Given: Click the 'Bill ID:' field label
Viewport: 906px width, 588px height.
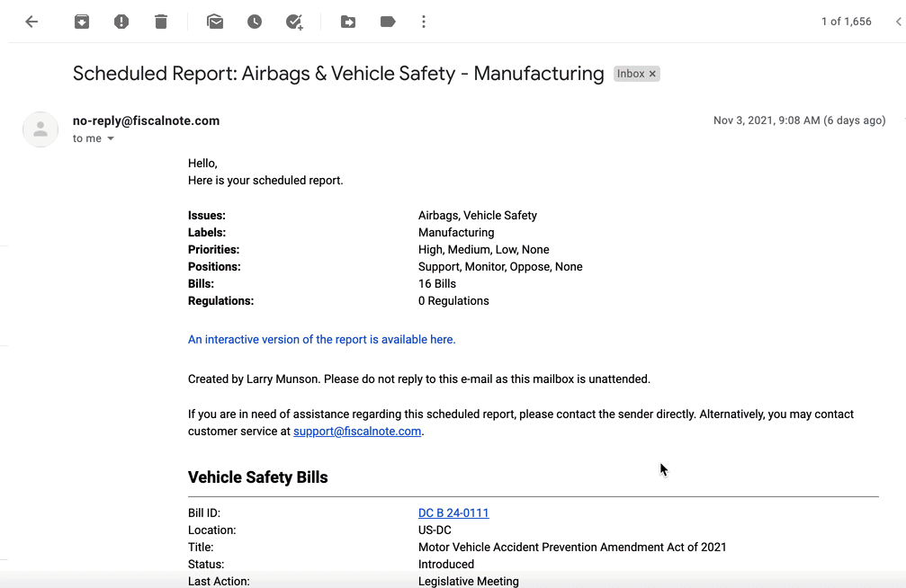Looking at the screenshot, I should [x=204, y=512].
